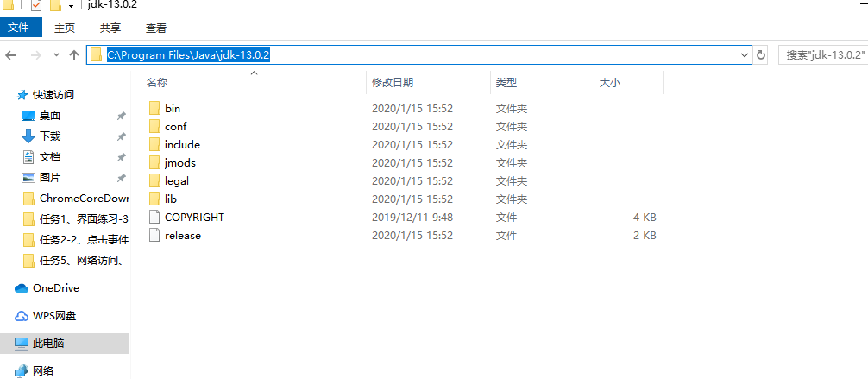Screen dimensions: 868x379
Task: Click the 此电脑 computer icon
Action: coord(21,344)
